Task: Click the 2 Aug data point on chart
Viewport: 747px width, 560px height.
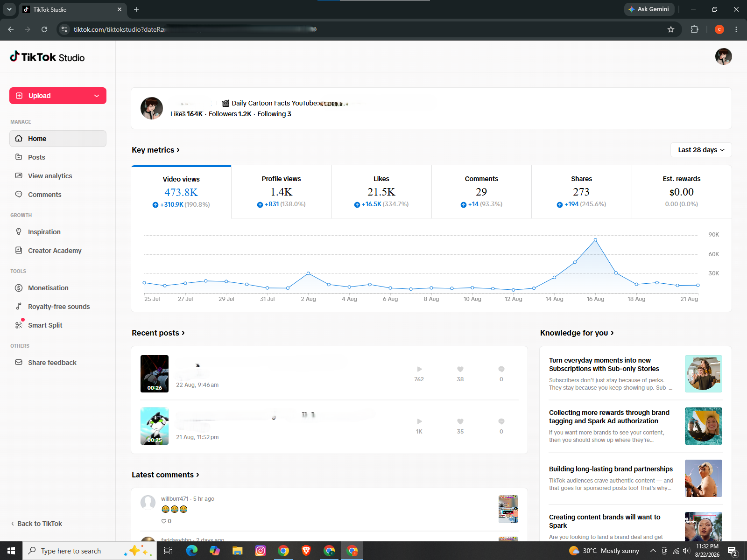Action: (x=308, y=273)
